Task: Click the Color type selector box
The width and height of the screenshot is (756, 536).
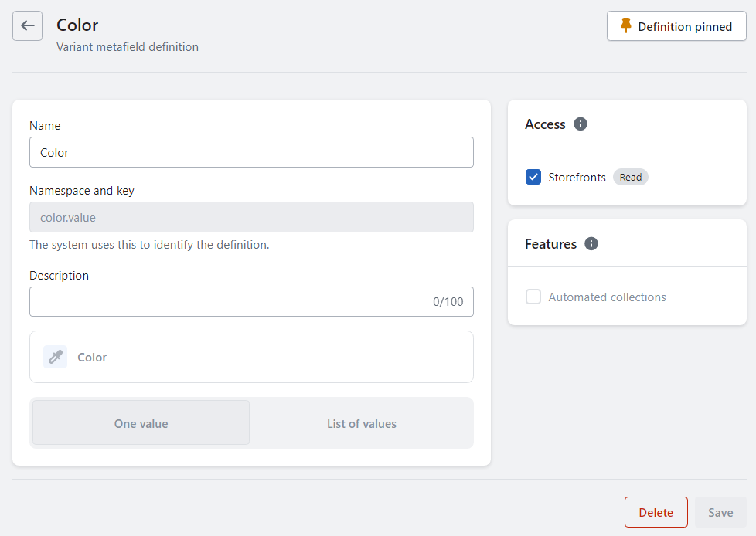Action: (x=251, y=357)
